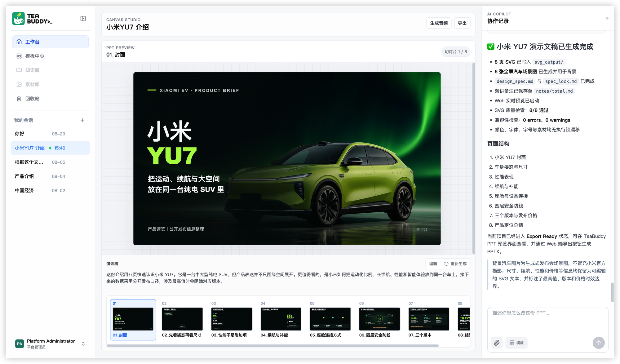The height and width of the screenshot is (364, 620).
Task: Click the design_spec.md file label
Action: 515,82
